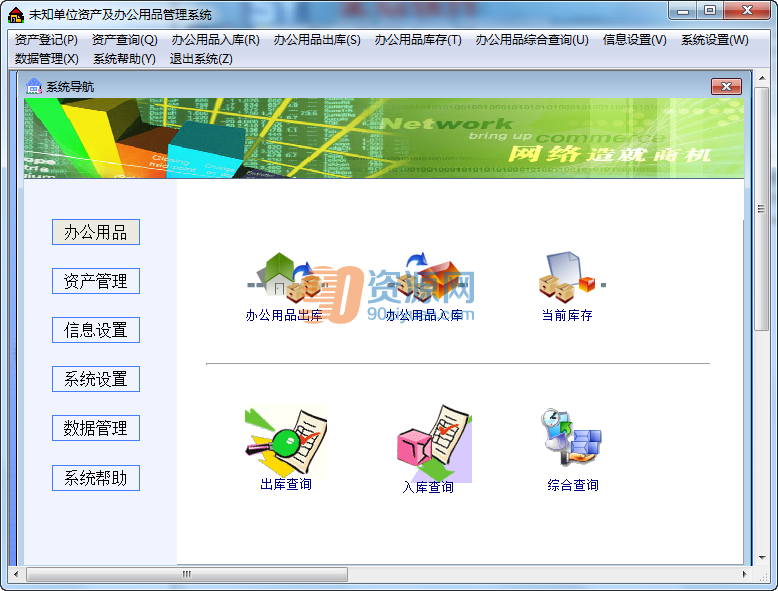The image size is (778, 591).
Task: Maximize the main application window
Action: pyautogui.click(x=710, y=10)
